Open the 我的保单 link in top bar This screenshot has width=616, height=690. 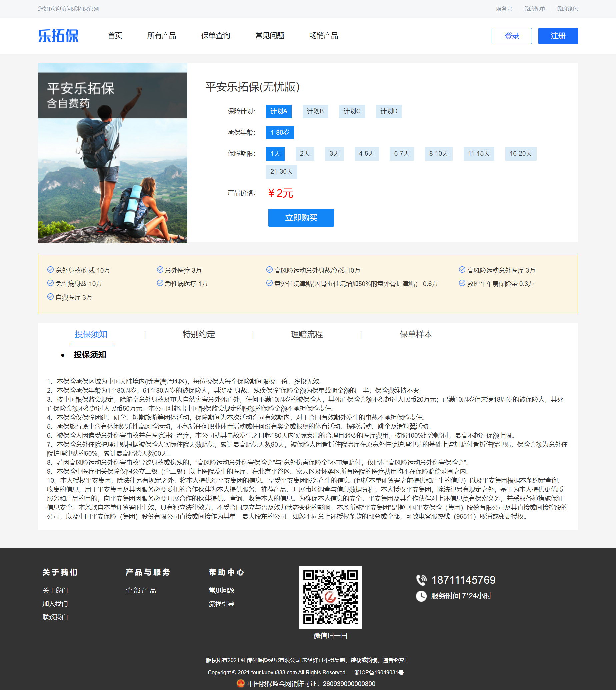(534, 9)
